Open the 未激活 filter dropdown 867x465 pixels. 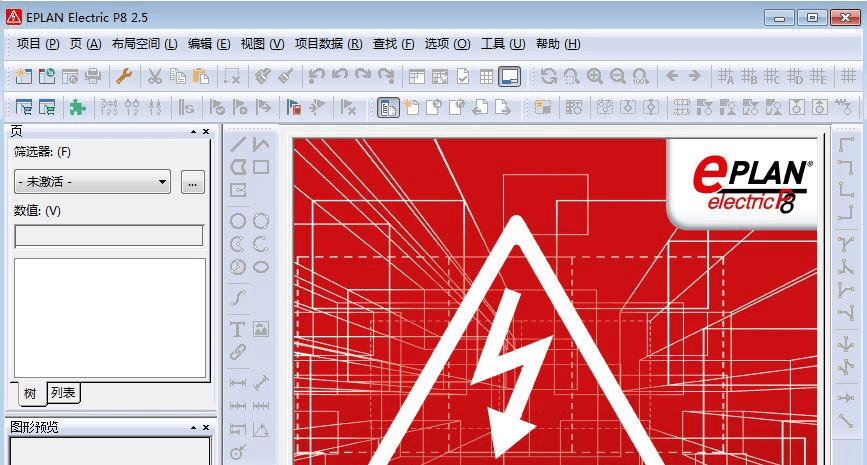pyautogui.click(x=92, y=181)
